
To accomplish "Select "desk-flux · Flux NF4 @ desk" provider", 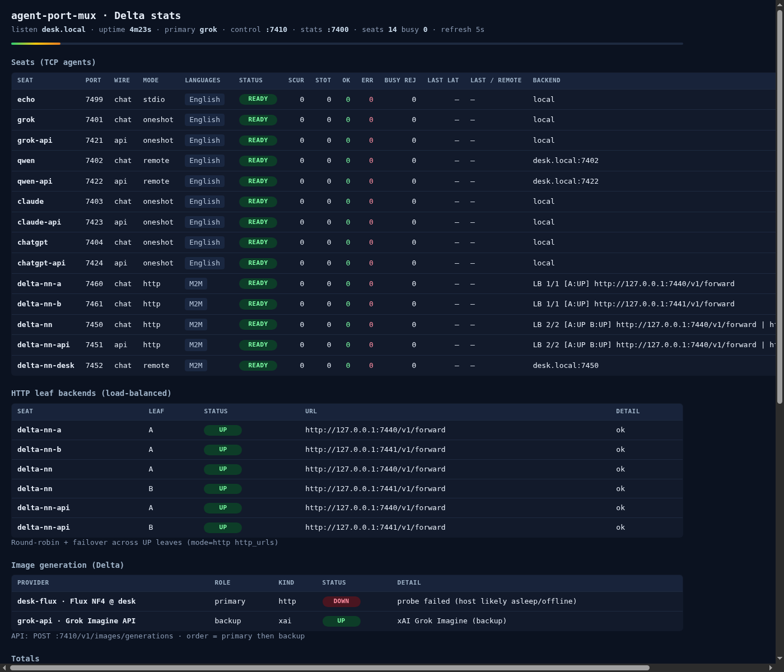I will click(76, 601).
